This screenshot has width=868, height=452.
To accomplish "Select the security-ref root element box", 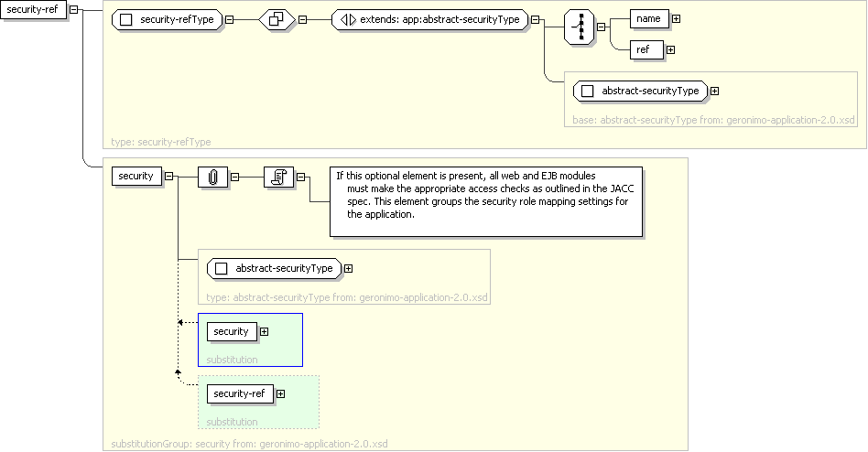I will point(33,10).
